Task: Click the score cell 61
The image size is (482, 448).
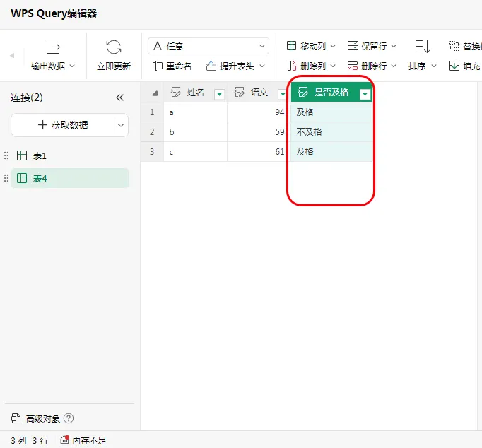Action: (259, 151)
